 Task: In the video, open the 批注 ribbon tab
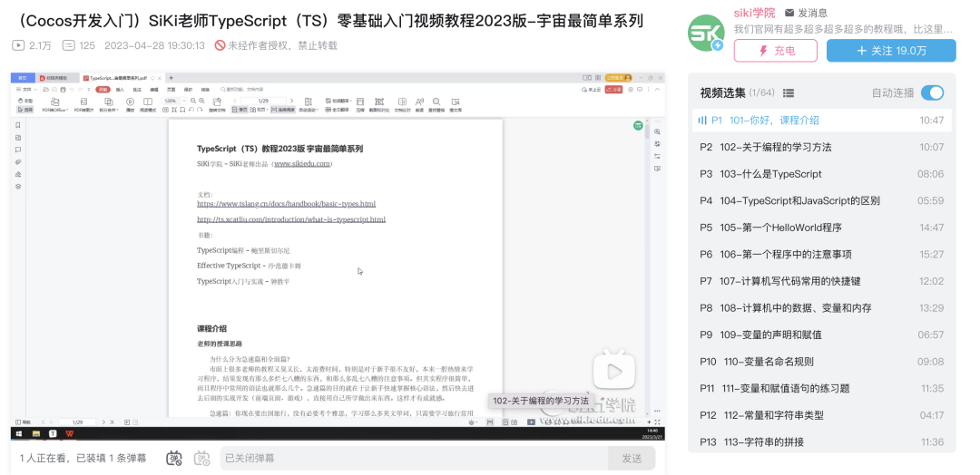137,89
